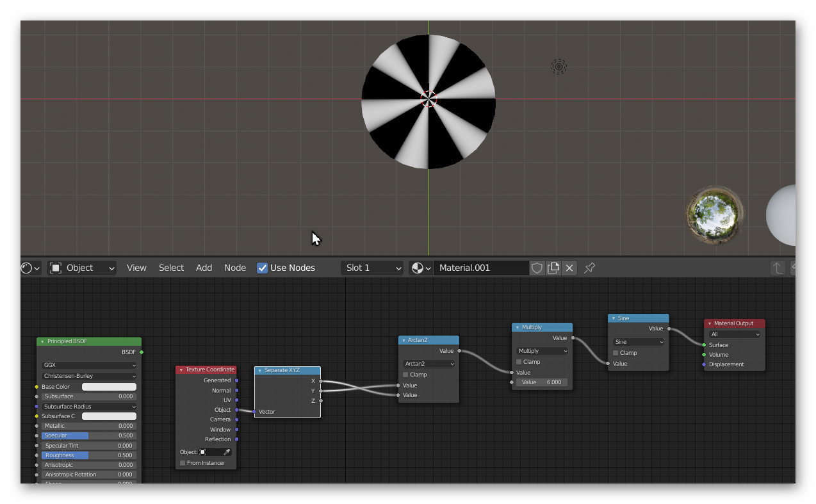Open the Select menu
The width and height of the screenshot is (816, 504).
pos(171,268)
